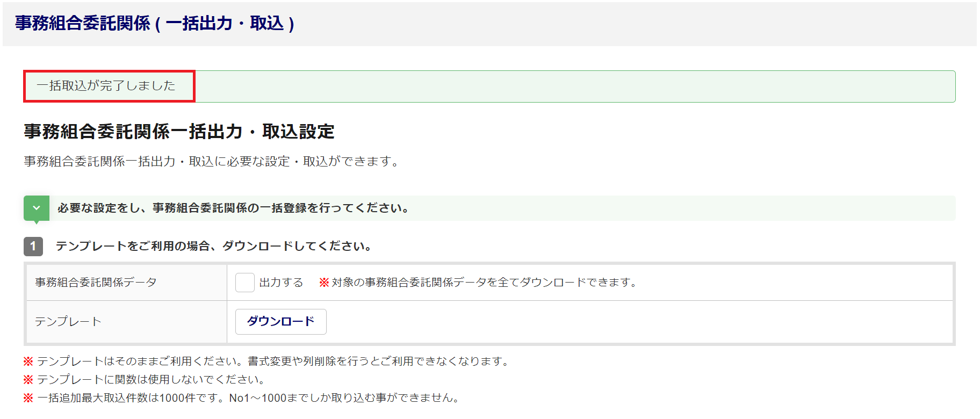
Task: Click the 事務組合委託関係 (一括出力・取込) page title
Action: tap(155, 24)
